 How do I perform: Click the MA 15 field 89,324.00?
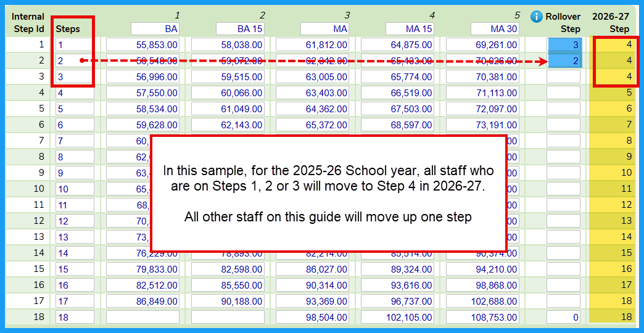pyautogui.click(x=398, y=268)
